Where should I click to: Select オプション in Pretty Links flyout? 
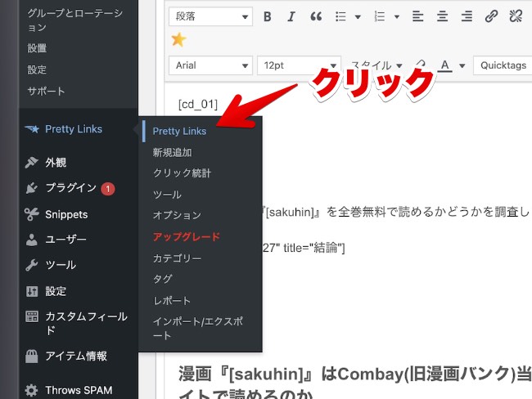(177, 215)
